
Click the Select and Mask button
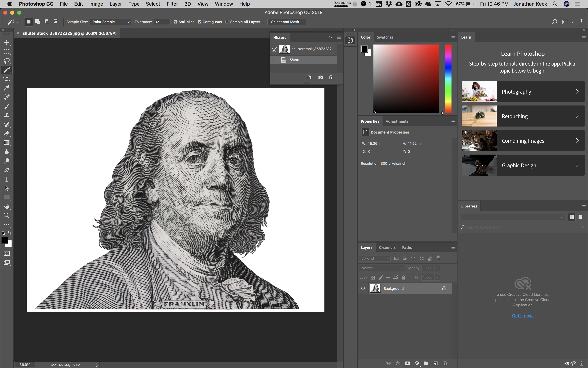pos(287,22)
